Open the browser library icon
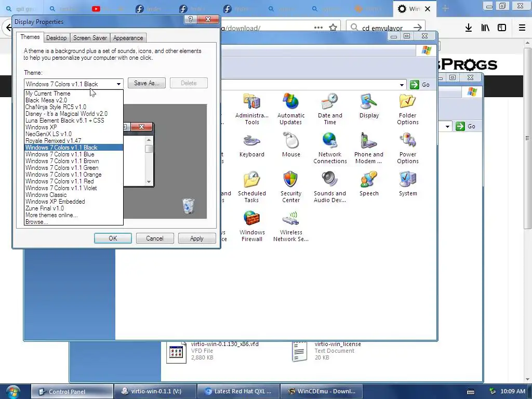This screenshot has height=399, width=532. [485, 28]
